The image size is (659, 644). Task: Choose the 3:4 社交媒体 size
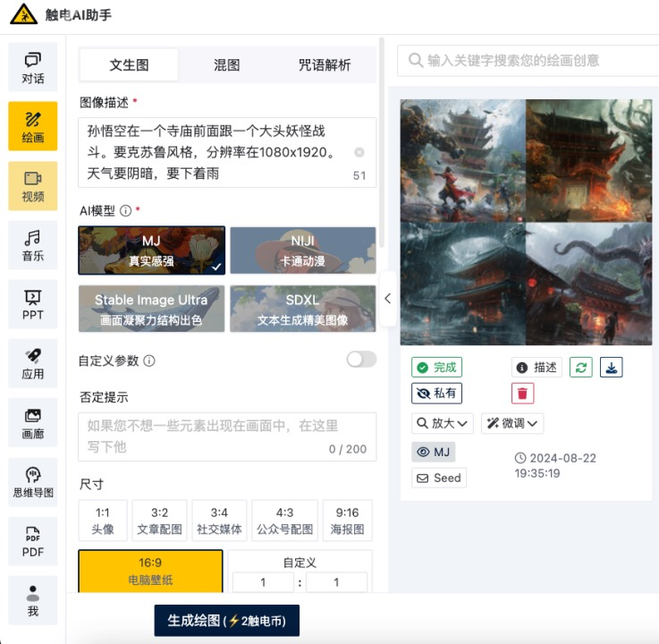pos(219,521)
